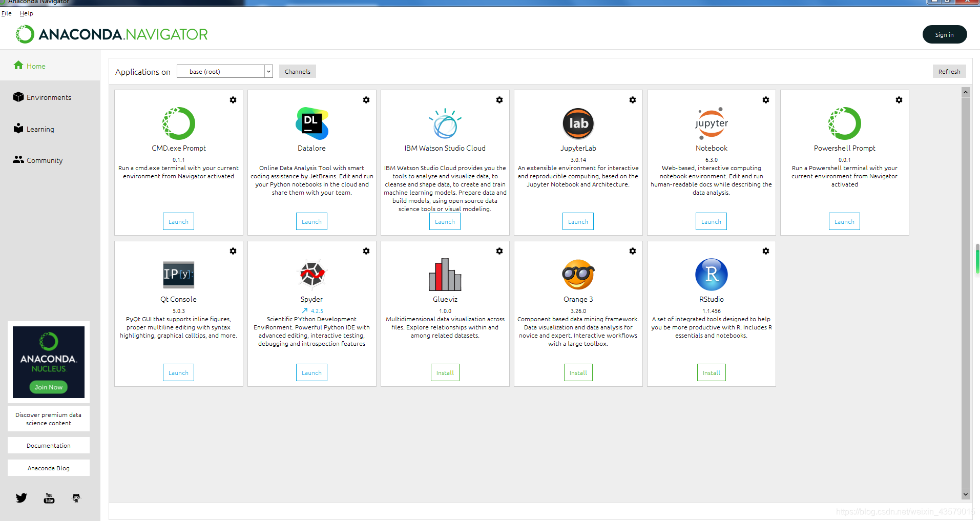Click the Orange 3 glasses icon
980x521 pixels.
[x=578, y=275]
